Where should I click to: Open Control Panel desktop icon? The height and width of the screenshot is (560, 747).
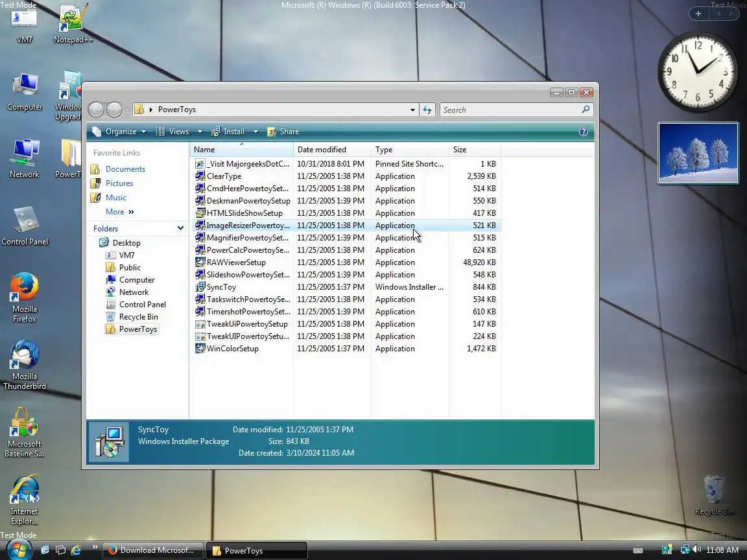click(25, 226)
